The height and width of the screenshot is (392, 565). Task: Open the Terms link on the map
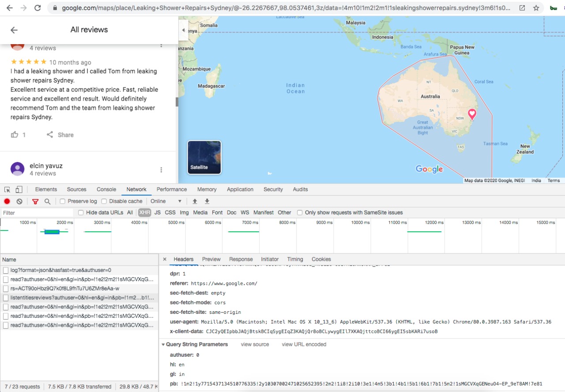(x=554, y=181)
